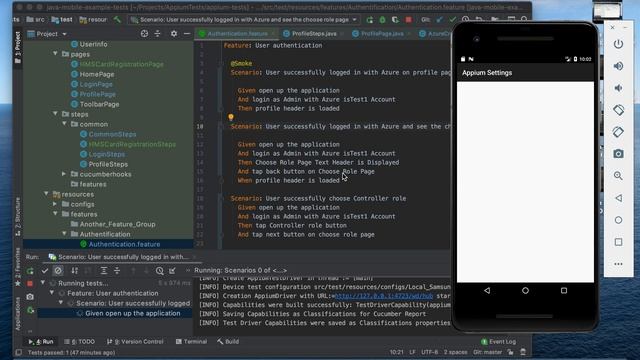Open the TODO tool window tab
Screen dimensions: 640x360
click(80, 342)
